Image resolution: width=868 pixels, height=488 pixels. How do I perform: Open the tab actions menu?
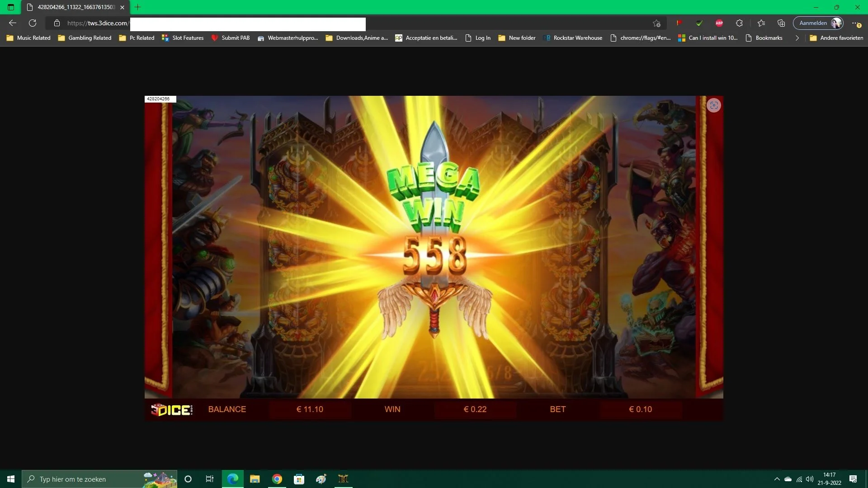[11, 7]
